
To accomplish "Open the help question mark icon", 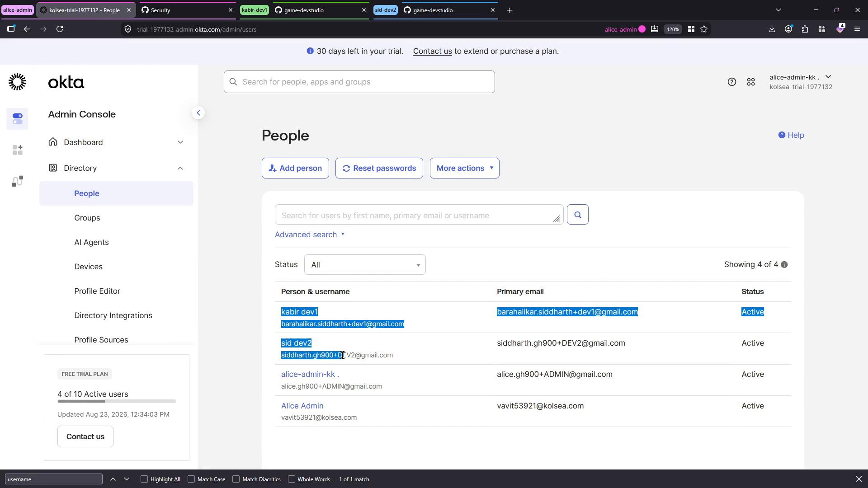I will [x=731, y=82].
